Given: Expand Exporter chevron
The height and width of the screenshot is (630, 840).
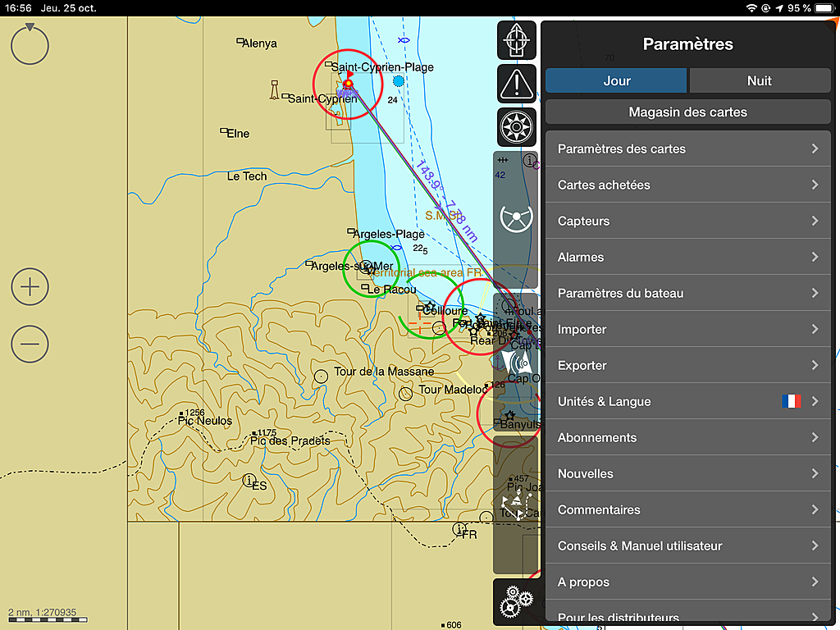Looking at the screenshot, I should coord(815,365).
